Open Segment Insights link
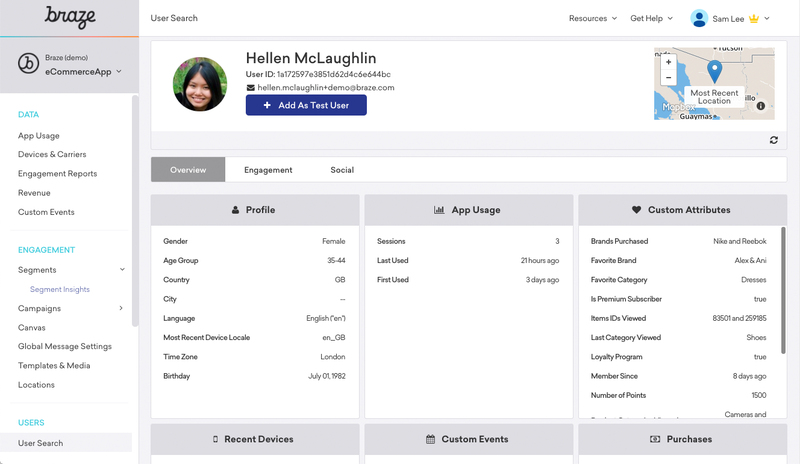This screenshot has height=464, width=800. tap(60, 289)
